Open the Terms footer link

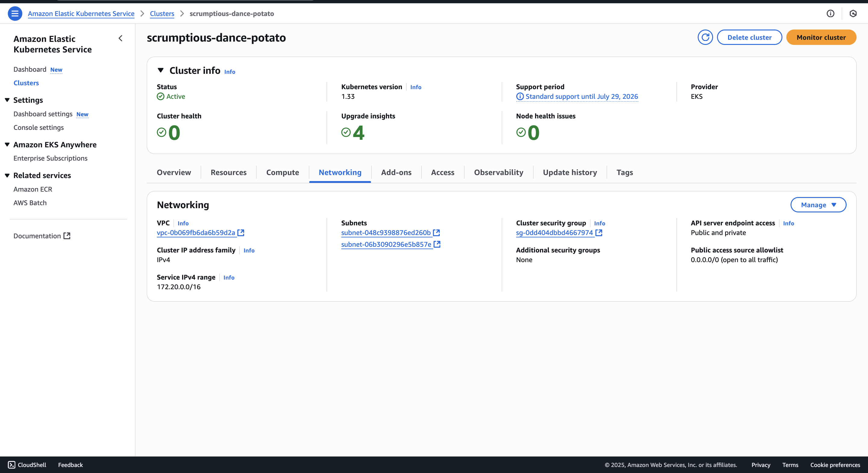[790, 465]
